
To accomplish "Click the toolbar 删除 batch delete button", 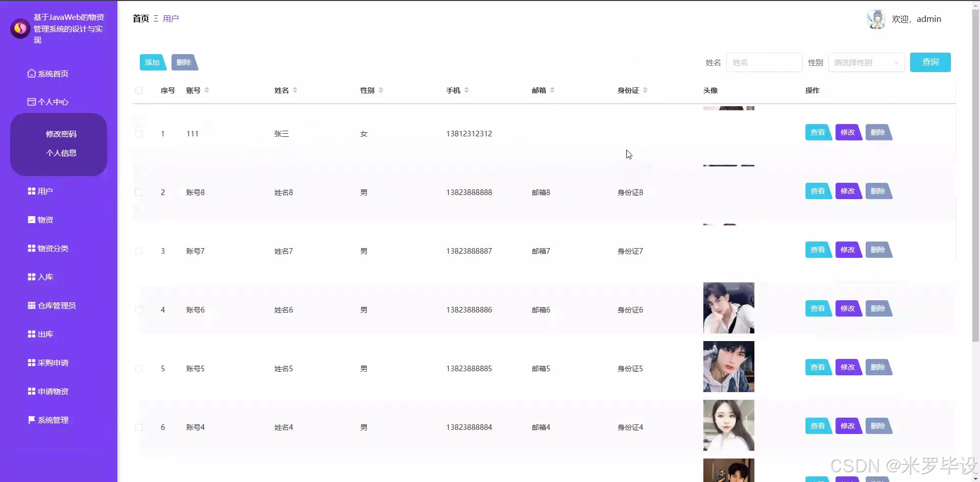I will [x=184, y=62].
